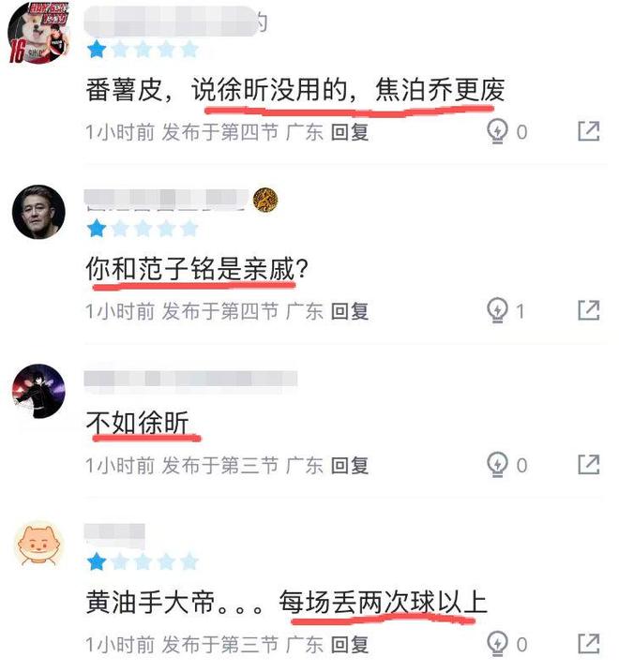Click 回复 under 不如徐昕
The width and height of the screenshot is (619, 672).
pos(350,465)
